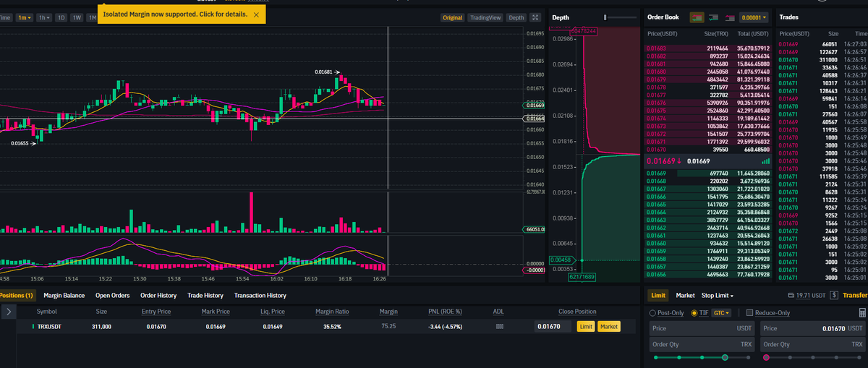Open the Margin Balance tab
868x368 pixels.
pyautogui.click(x=64, y=295)
